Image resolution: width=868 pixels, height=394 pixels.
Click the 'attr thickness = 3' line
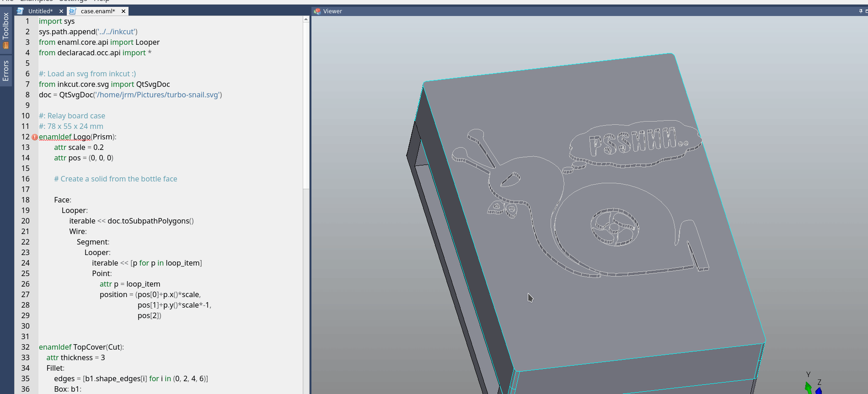pyautogui.click(x=75, y=357)
